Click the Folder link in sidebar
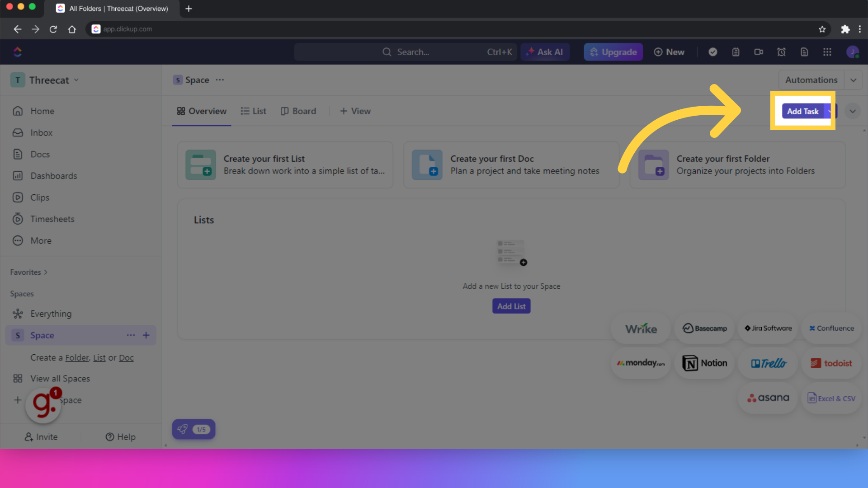Image resolution: width=868 pixels, height=488 pixels. coord(77,358)
